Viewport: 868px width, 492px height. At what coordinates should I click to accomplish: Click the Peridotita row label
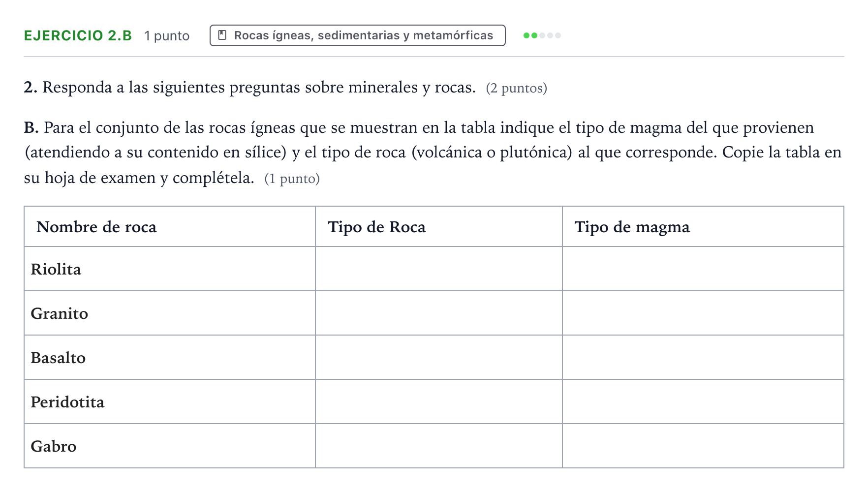click(x=67, y=402)
